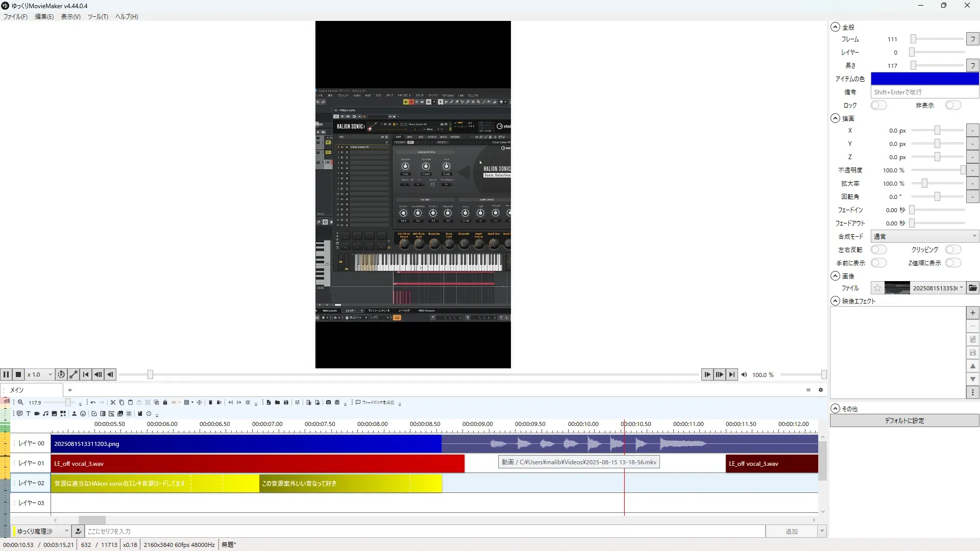Add a text item with T icon

(x=28, y=414)
